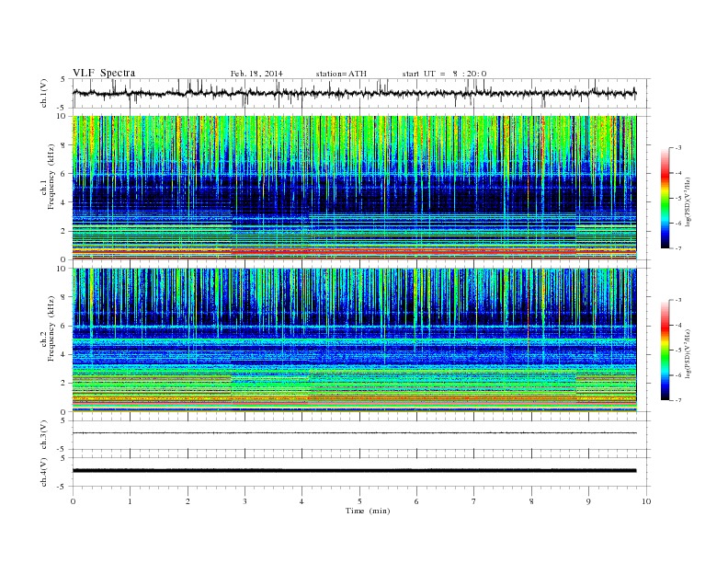The height and width of the screenshot is (563, 728).
Task: Click inside the ch.2 spectrogram panel
Action: 354,340
